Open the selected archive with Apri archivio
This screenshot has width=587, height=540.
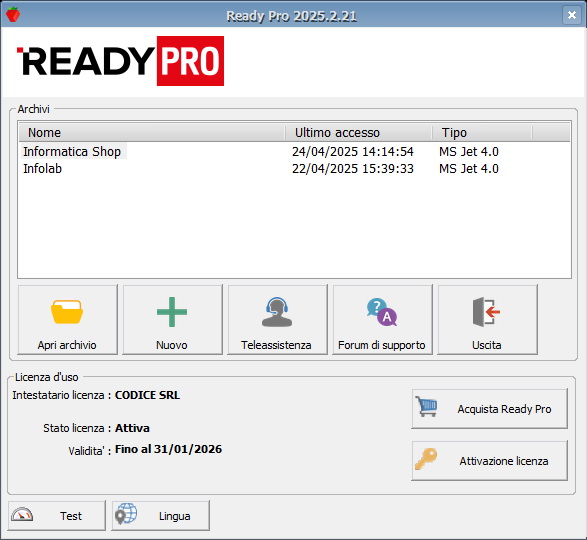(x=67, y=319)
